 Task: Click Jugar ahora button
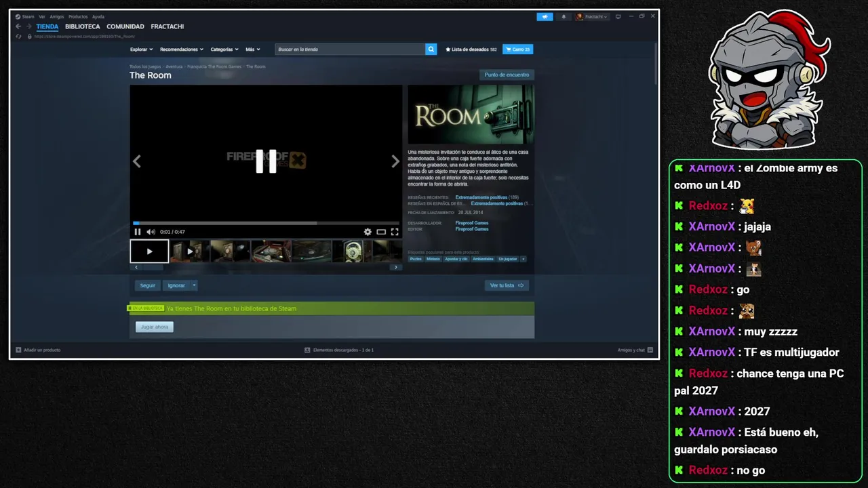(155, 327)
